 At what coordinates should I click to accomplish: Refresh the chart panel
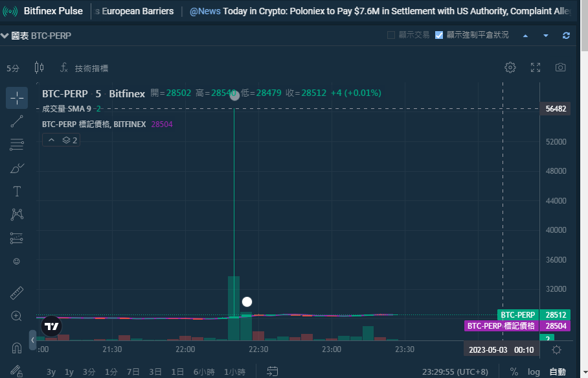click(566, 35)
